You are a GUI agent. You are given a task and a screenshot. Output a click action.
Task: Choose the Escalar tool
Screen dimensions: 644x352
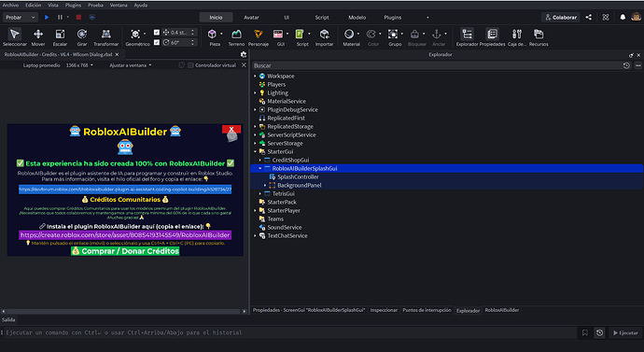pyautogui.click(x=60, y=37)
